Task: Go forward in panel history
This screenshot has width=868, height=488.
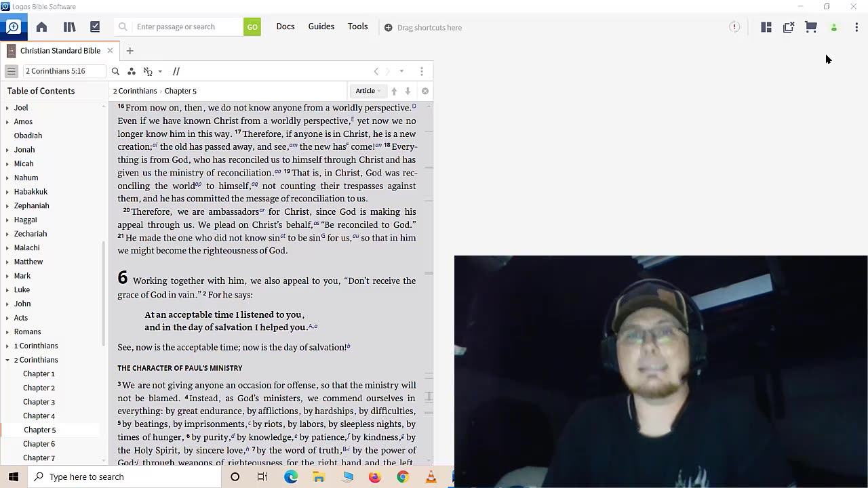Action: point(388,71)
